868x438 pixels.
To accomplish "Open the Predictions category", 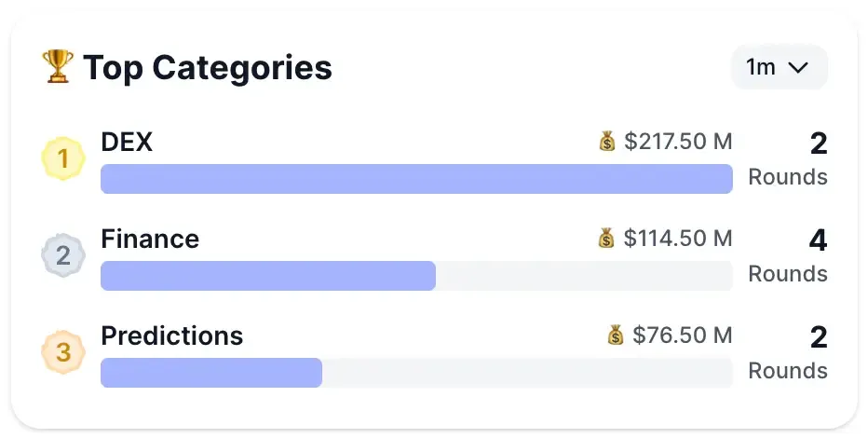I will coord(171,335).
